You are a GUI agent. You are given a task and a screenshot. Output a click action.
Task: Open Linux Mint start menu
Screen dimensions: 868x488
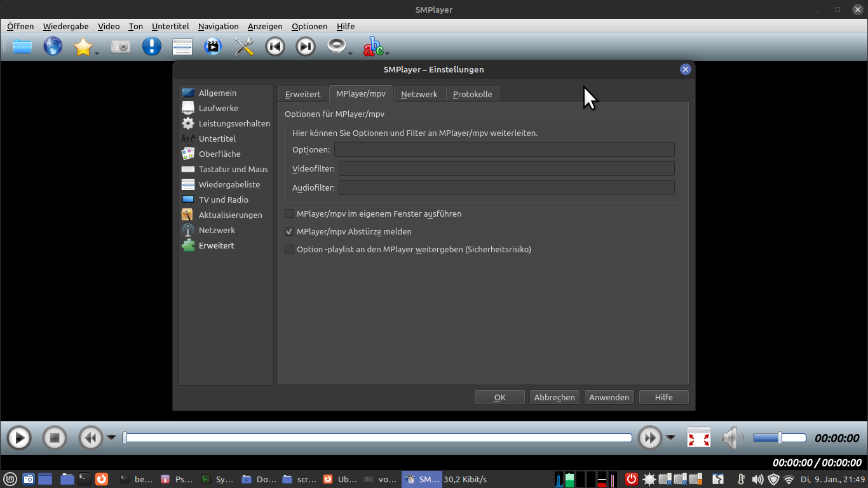tap(10, 479)
